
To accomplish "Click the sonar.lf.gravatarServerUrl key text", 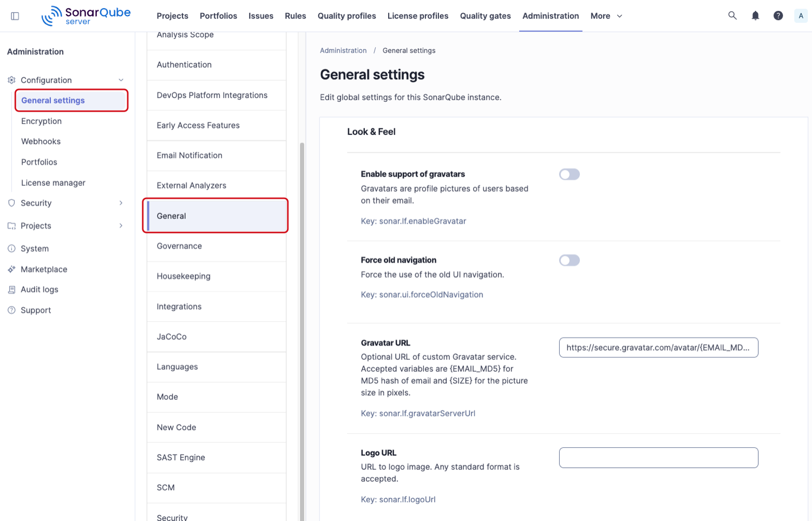I will click(x=418, y=413).
